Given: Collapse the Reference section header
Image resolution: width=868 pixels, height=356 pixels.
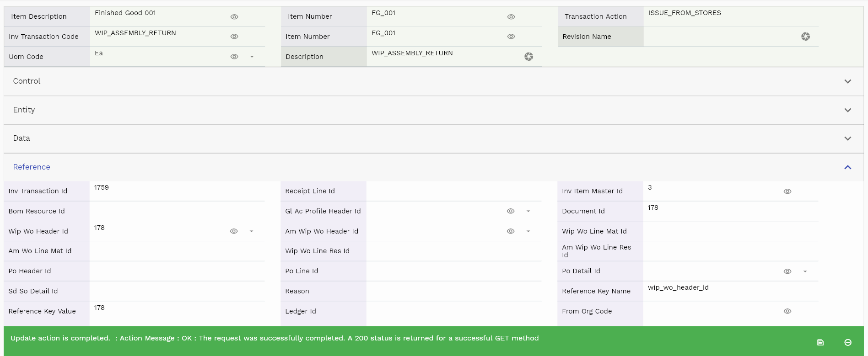Looking at the screenshot, I should [x=847, y=167].
